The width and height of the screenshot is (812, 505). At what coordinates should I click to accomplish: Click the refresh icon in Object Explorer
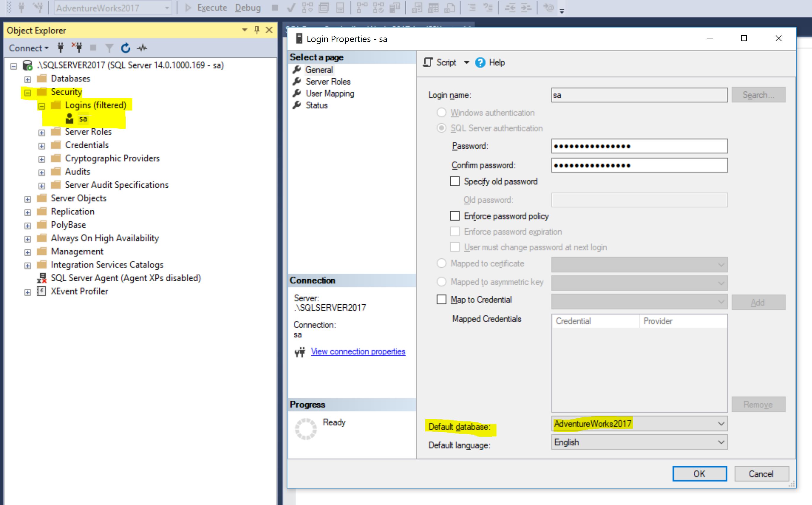[x=125, y=48]
